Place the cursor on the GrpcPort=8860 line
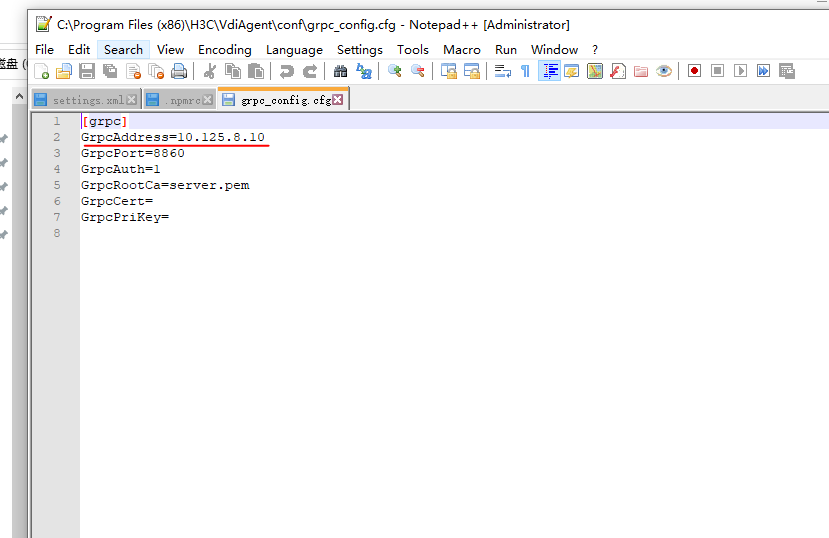The image size is (829, 538). click(x=133, y=153)
